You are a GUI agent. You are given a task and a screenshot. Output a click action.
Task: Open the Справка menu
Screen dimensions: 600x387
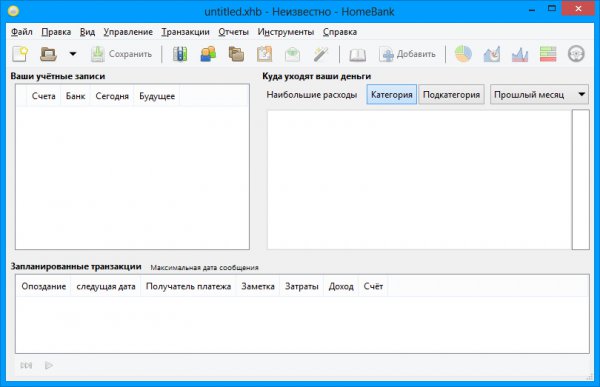coord(340,32)
